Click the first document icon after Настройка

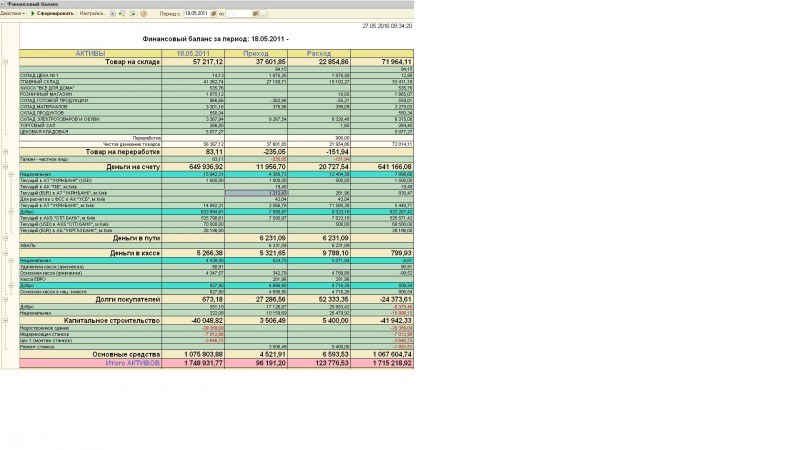113,14
